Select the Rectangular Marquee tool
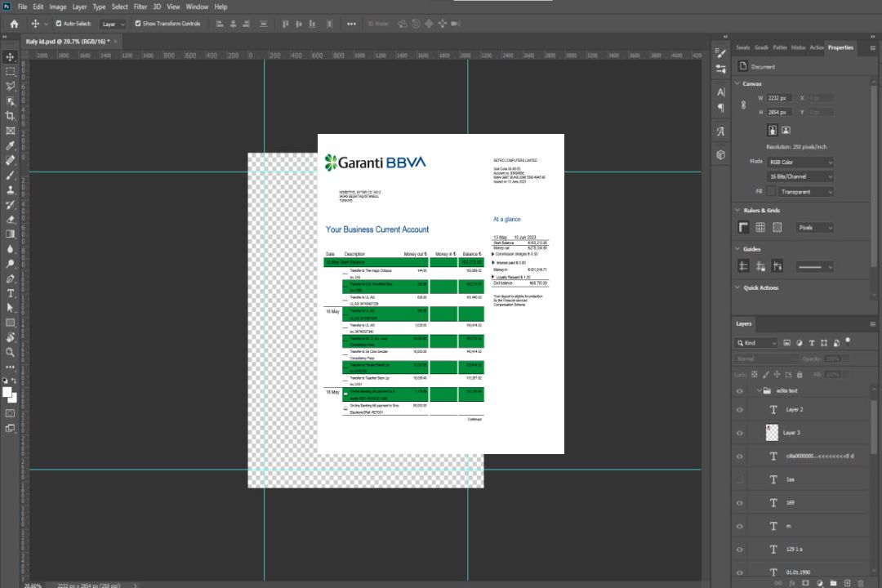Image resolution: width=882 pixels, height=588 pixels. (x=10, y=72)
